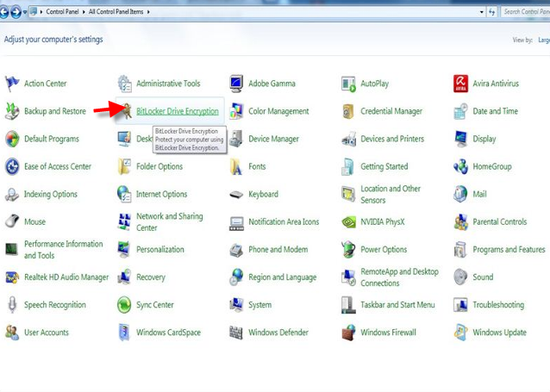Click the Phone and Modem link
The width and height of the screenshot is (550, 392).
click(278, 250)
